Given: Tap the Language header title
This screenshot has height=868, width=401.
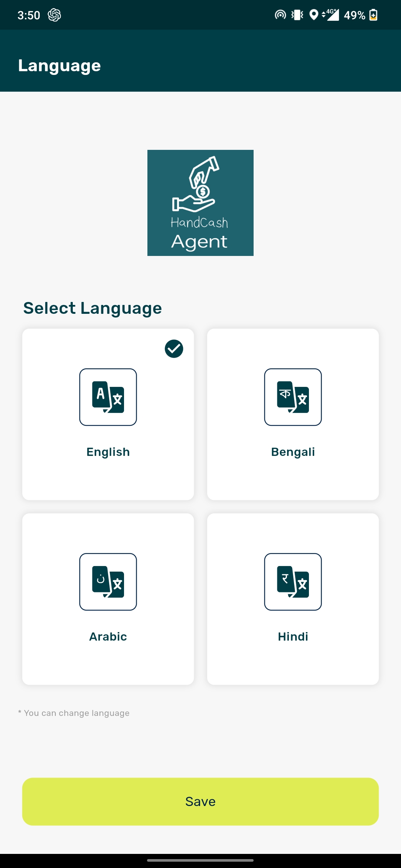Looking at the screenshot, I should (x=59, y=66).
